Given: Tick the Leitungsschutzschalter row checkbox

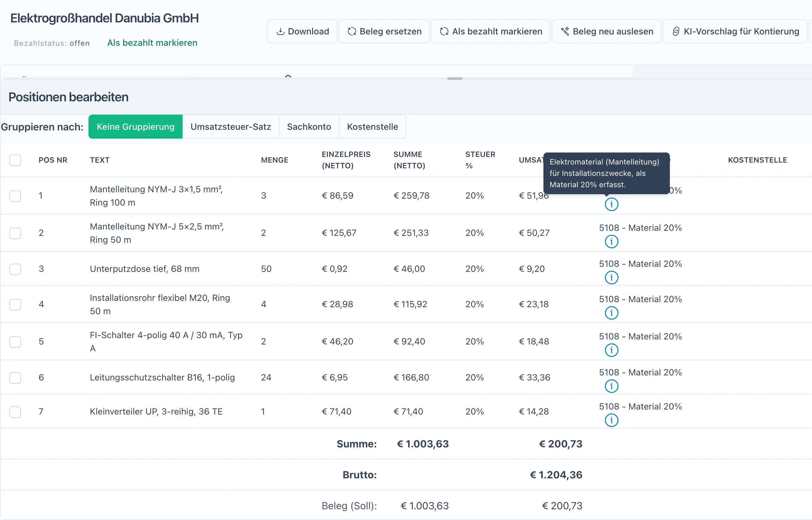Looking at the screenshot, I should click(15, 378).
